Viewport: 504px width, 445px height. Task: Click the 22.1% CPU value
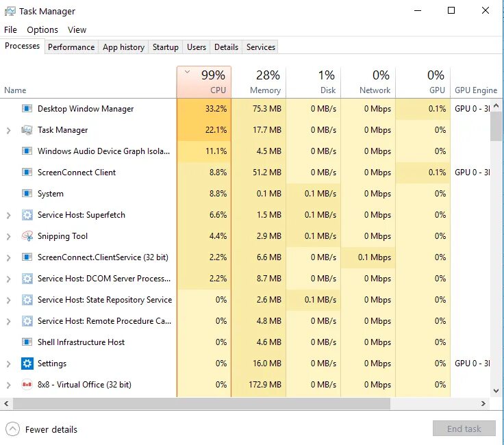[216, 130]
